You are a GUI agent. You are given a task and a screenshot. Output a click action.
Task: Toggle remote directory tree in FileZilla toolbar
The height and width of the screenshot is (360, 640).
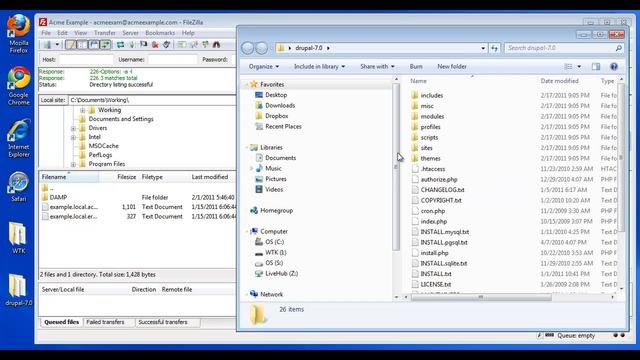94,44
